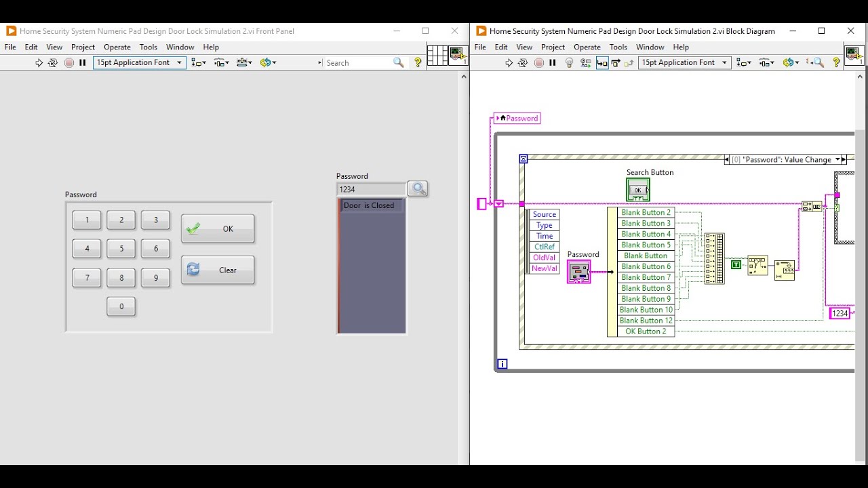Screen dimensions: 868x488
Task: Click the 1234 string constant on diagram
Action: coord(840,313)
